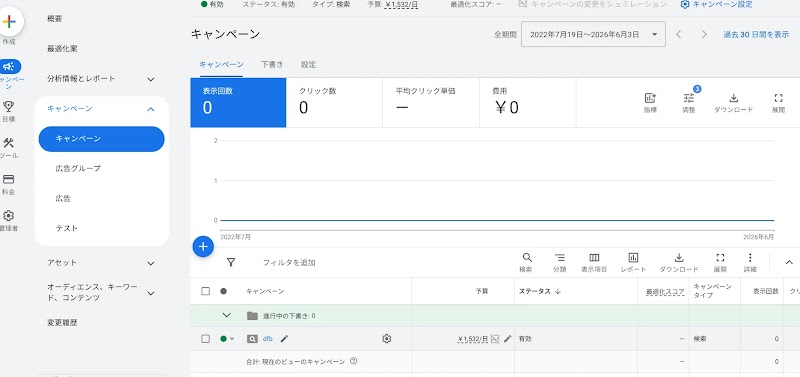Collapse the キャンペーン sidebar section
Image resolution: width=800 pixels, height=377 pixels.
point(151,109)
